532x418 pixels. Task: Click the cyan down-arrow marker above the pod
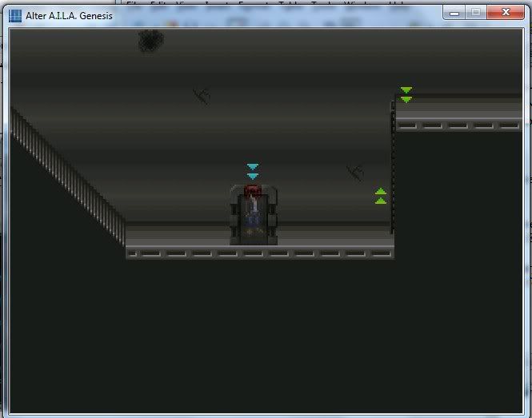(x=253, y=172)
